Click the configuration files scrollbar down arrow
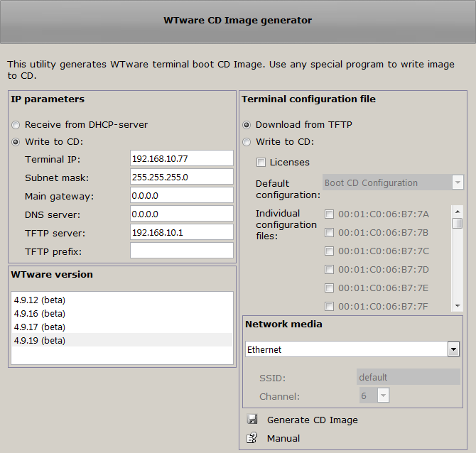The image size is (476, 453). 458,306
